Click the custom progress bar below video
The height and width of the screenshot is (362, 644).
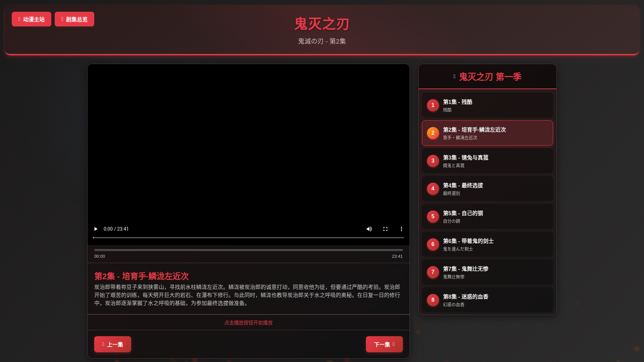pos(249,250)
